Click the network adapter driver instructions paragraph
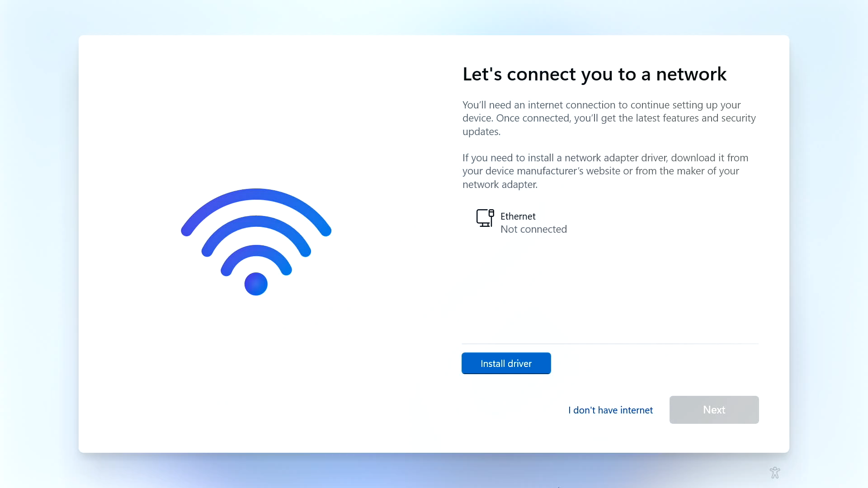The image size is (868, 488). pyautogui.click(x=605, y=171)
